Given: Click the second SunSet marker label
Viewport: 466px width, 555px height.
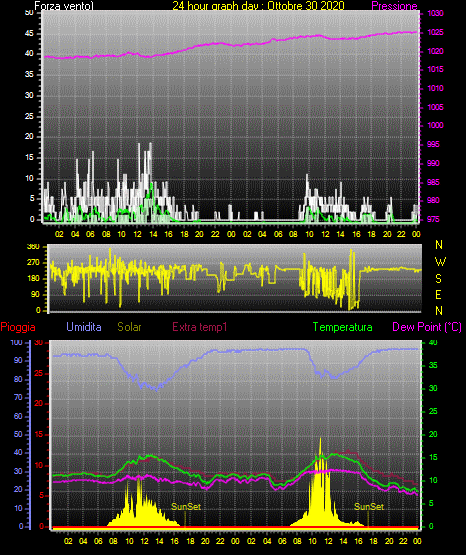Looking at the screenshot, I should coord(369,507).
